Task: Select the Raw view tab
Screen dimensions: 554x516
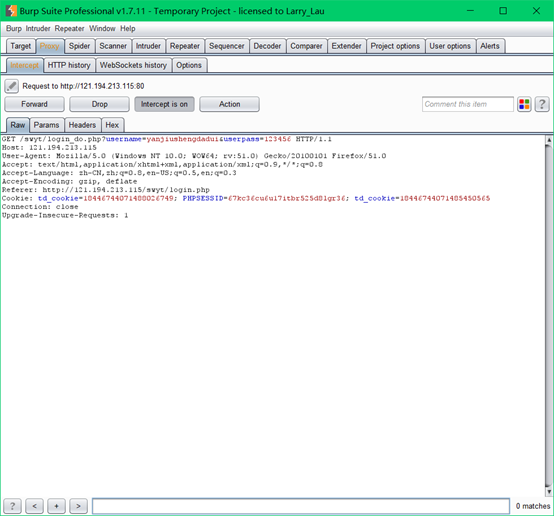Action: click(x=18, y=125)
